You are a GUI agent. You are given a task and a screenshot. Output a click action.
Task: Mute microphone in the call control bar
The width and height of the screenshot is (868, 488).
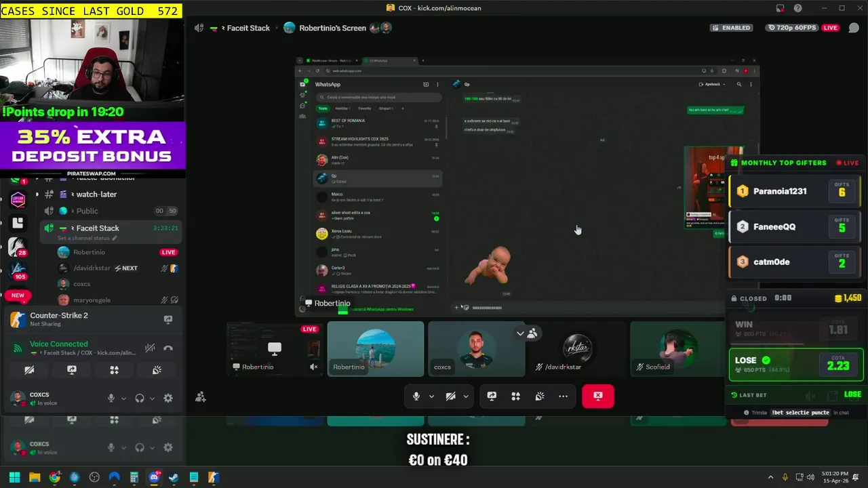[416, 396]
